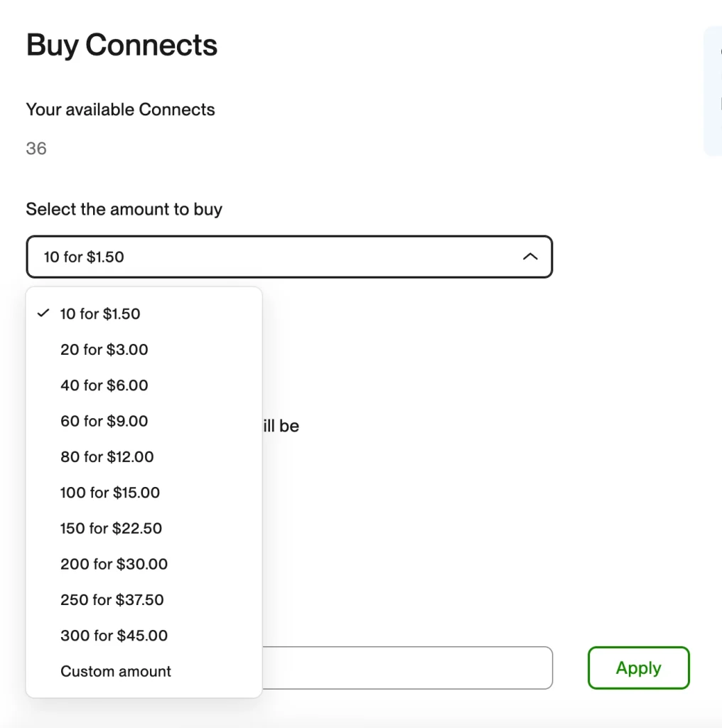Choose the Custom amount option

116,671
